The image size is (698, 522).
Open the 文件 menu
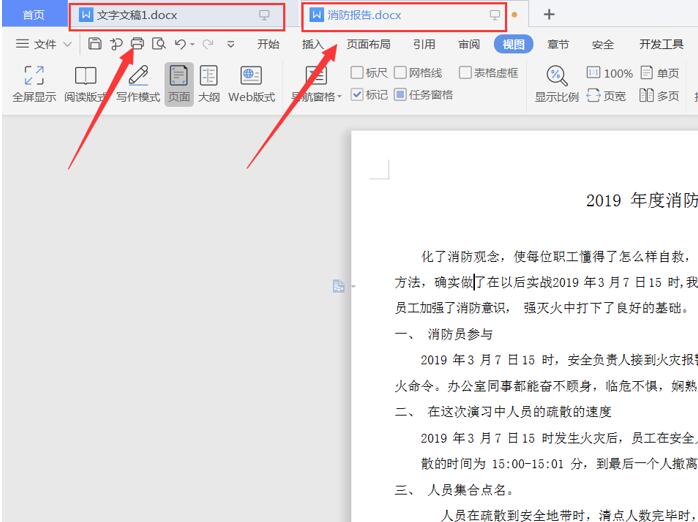37,44
